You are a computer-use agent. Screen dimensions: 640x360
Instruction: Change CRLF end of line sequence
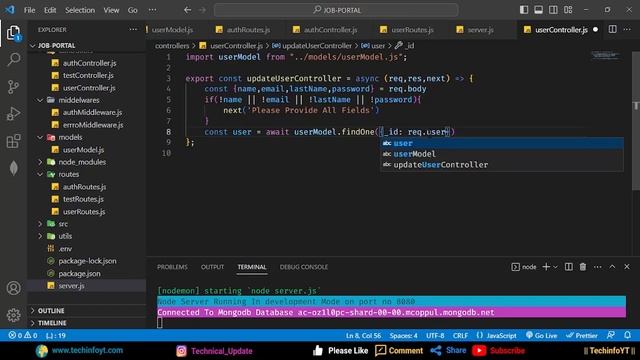coord(460,336)
